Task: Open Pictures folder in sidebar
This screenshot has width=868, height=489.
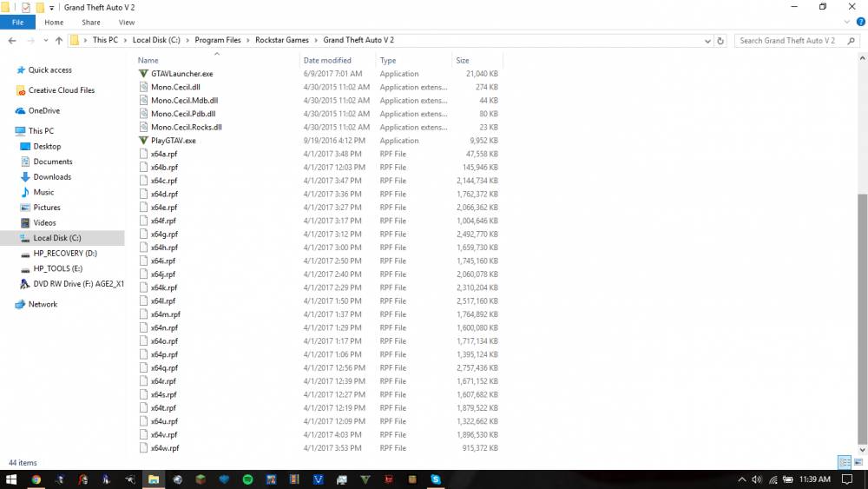Action: 47,208
